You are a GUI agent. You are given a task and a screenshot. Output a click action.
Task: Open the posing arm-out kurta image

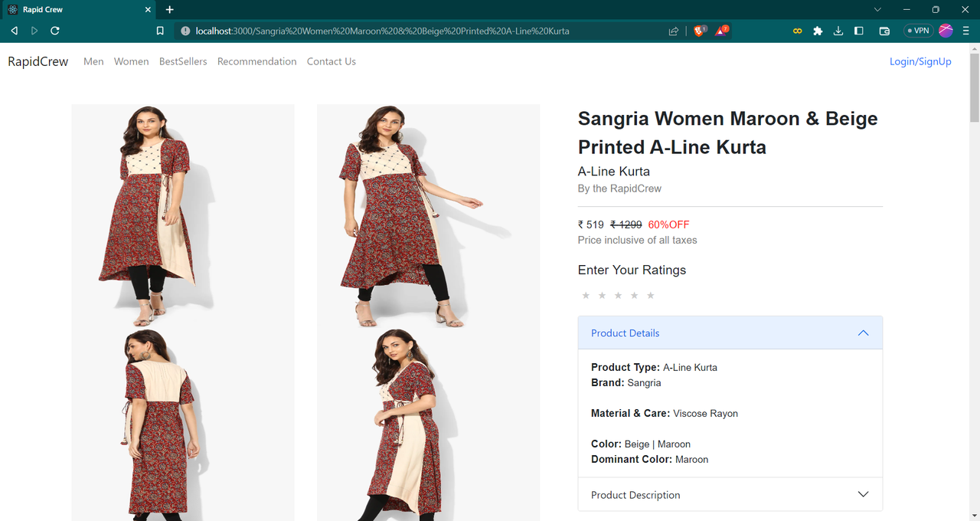pyautogui.click(x=429, y=216)
